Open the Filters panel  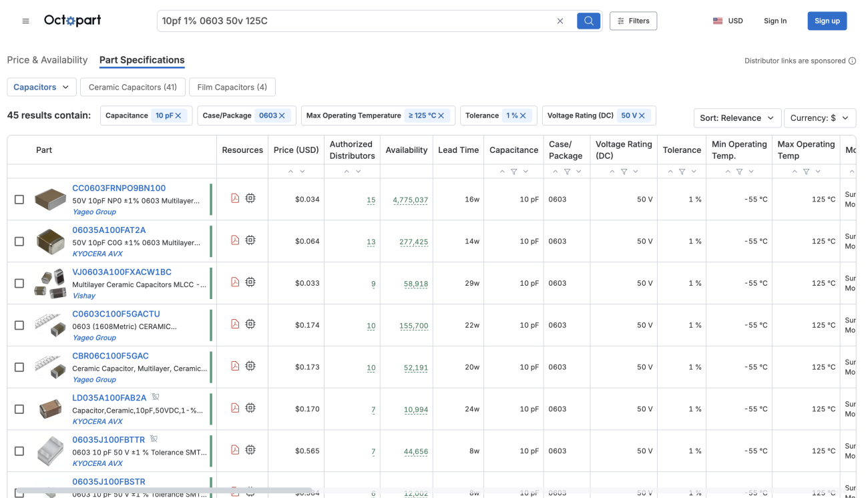point(633,21)
